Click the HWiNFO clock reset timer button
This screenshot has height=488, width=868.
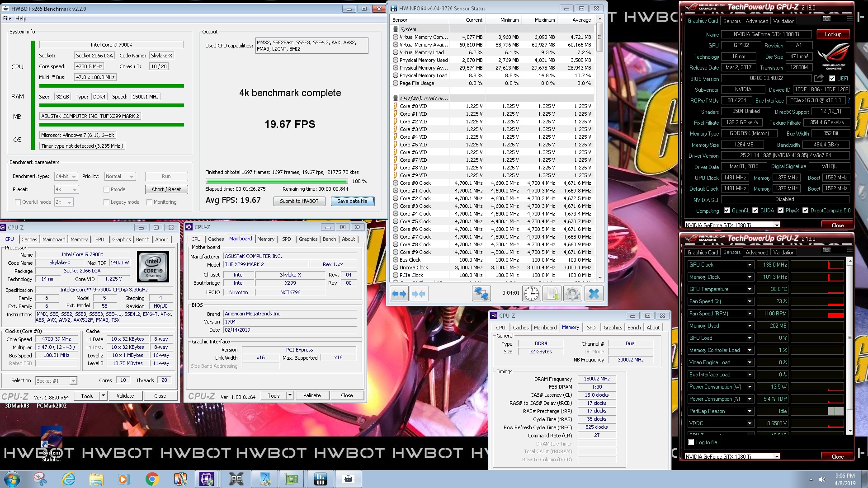click(532, 294)
